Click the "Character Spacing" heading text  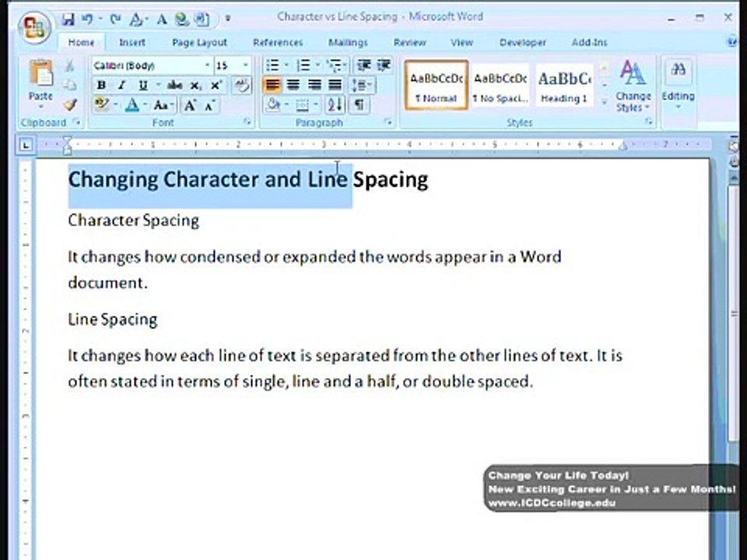(x=133, y=220)
